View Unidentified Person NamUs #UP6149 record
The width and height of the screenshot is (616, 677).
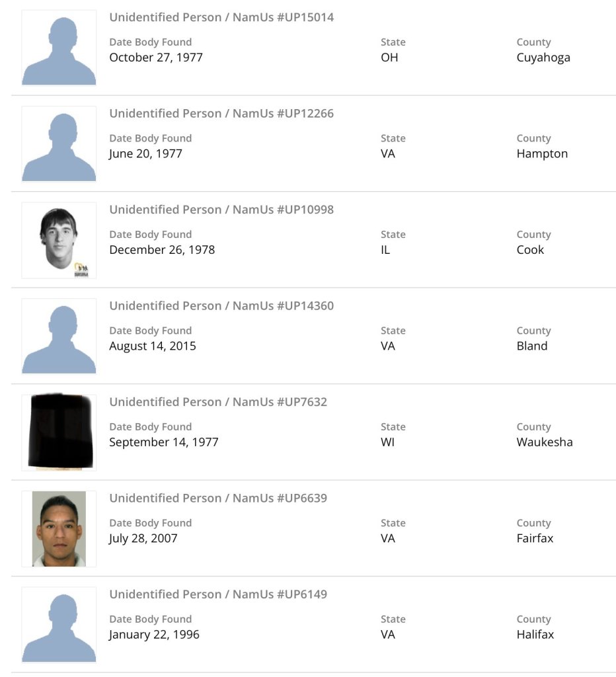[x=218, y=594]
